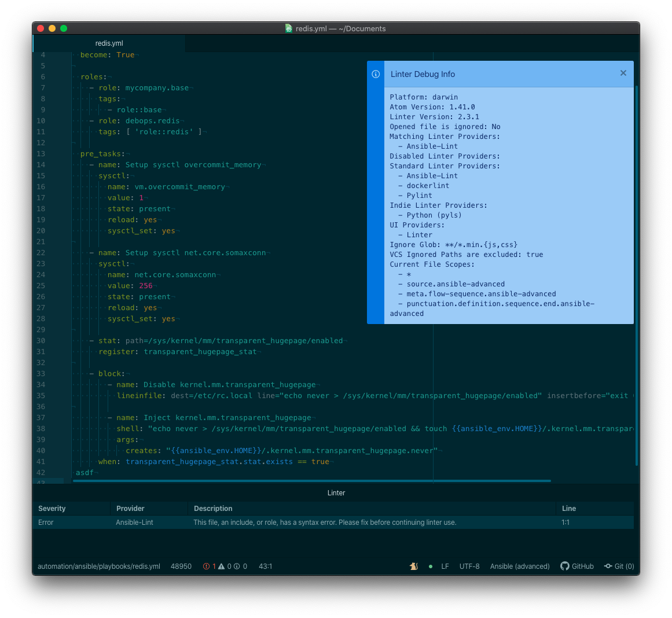Click the 'dockerlint' provider entry in the debug info

click(428, 186)
